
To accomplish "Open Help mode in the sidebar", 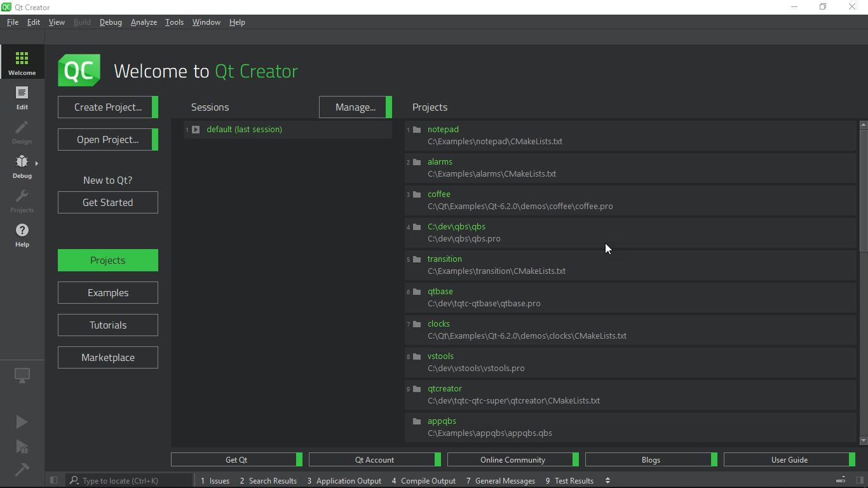I will 22,235.
